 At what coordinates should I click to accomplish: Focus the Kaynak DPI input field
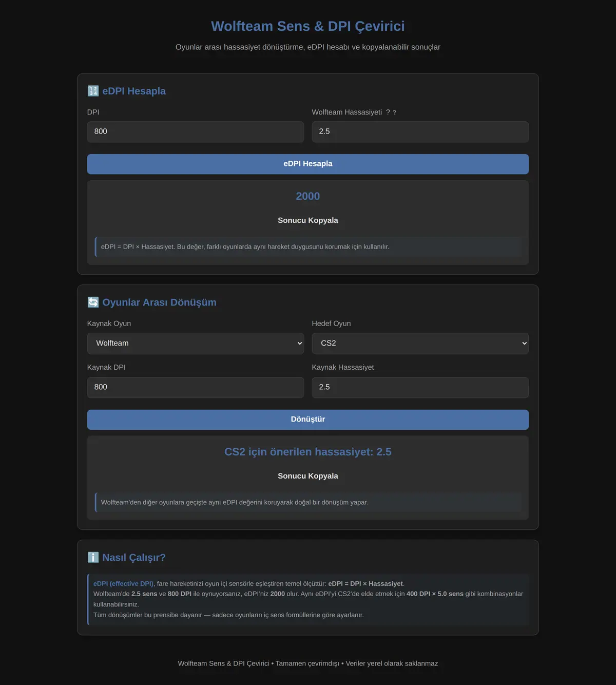coord(196,388)
